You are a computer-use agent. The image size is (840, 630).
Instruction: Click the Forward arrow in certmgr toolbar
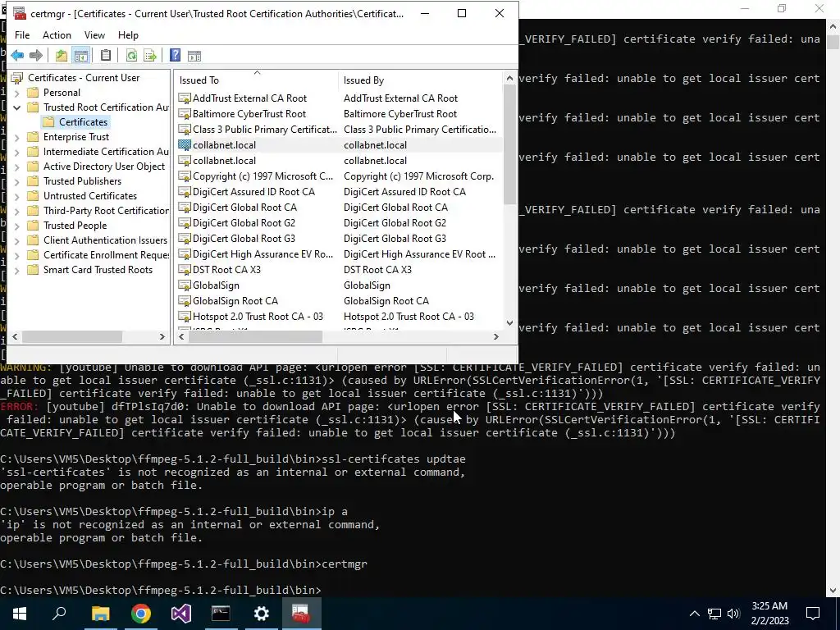click(36, 55)
